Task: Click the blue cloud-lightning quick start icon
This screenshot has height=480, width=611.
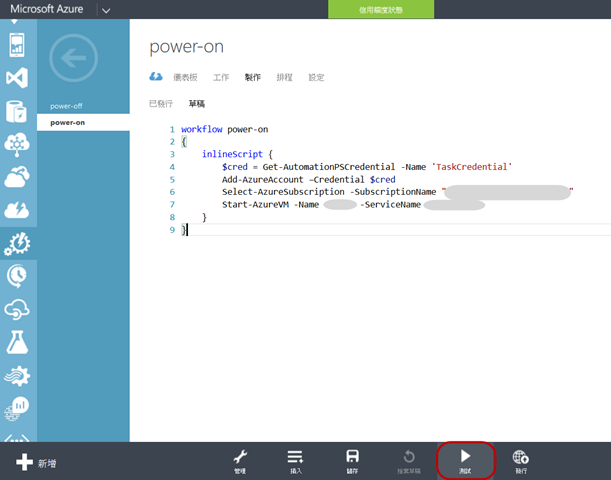Action: pyautogui.click(x=156, y=76)
